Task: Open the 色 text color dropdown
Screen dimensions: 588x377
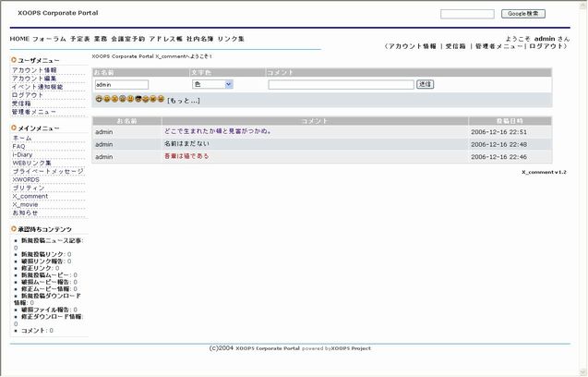Action: click(x=211, y=84)
